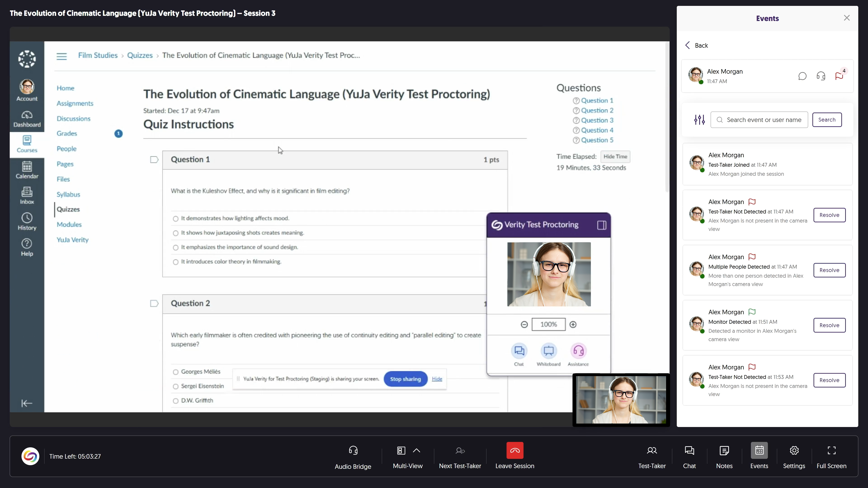Click the headset icon beside Alex Morgan
868x488 pixels.
pos(821,76)
